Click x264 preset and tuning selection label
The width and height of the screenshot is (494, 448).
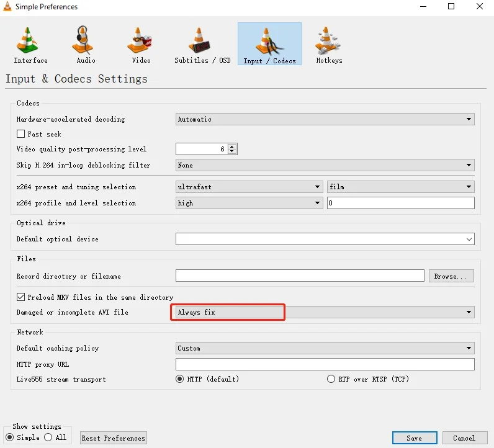[76, 187]
